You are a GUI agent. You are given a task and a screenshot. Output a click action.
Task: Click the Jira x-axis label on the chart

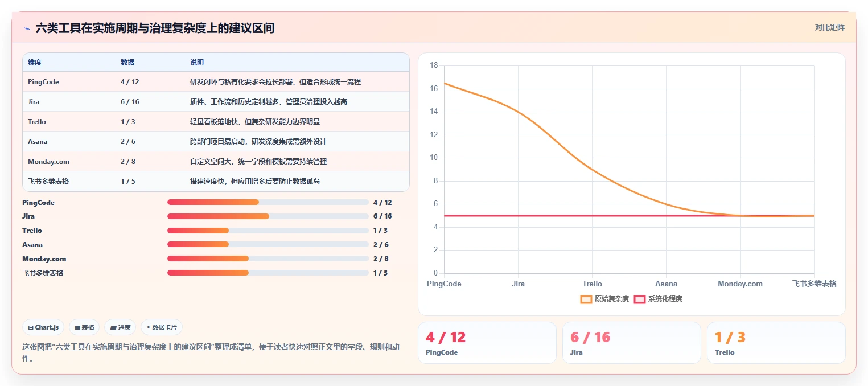(518, 284)
